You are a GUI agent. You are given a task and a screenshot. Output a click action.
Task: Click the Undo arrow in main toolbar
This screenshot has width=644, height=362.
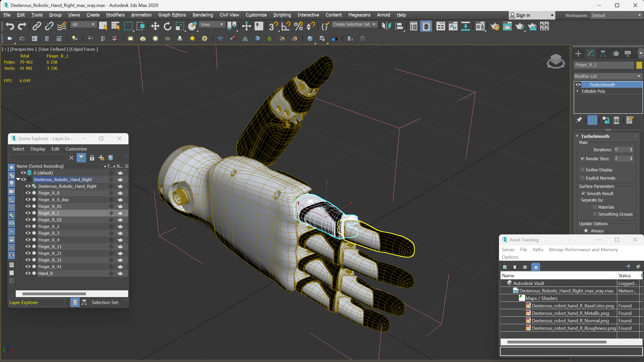pyautogui.click(x=10, y=26)
